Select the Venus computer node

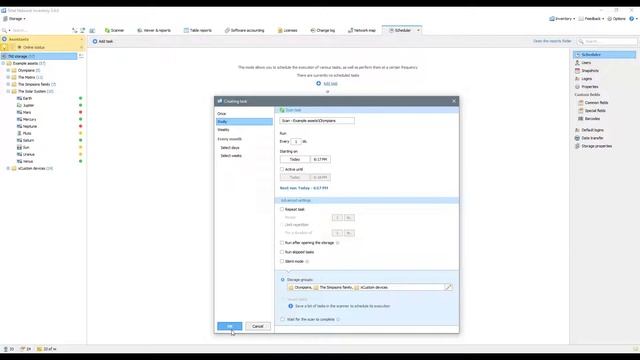pos(28,161)
